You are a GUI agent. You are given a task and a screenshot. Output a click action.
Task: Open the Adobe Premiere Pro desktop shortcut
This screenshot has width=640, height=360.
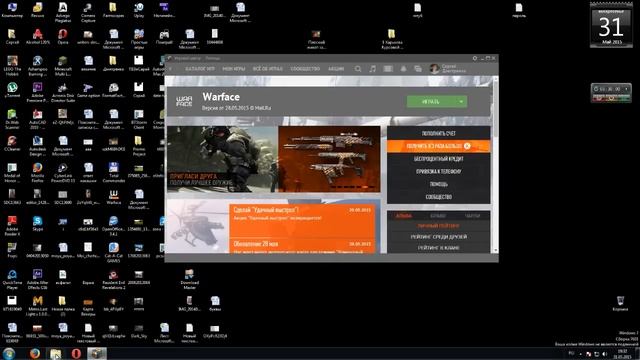tap(38, 92)
